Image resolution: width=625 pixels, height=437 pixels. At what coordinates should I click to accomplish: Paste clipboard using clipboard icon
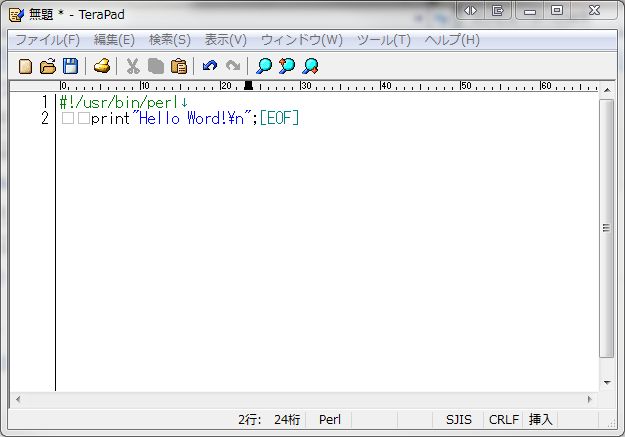pyautogui.click(x=179, y=66)
